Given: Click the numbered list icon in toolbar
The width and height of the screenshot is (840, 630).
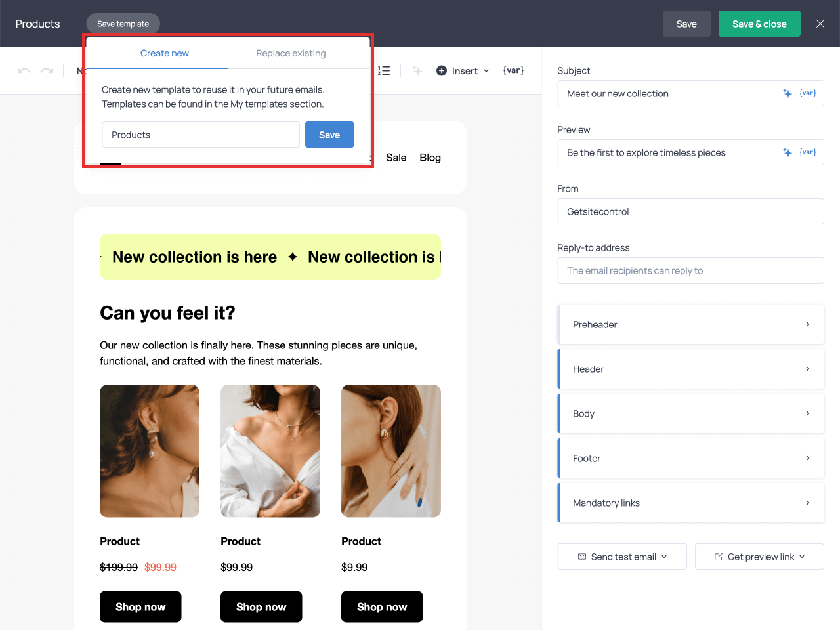Looking at the screenshot, I should pos(384,71).
